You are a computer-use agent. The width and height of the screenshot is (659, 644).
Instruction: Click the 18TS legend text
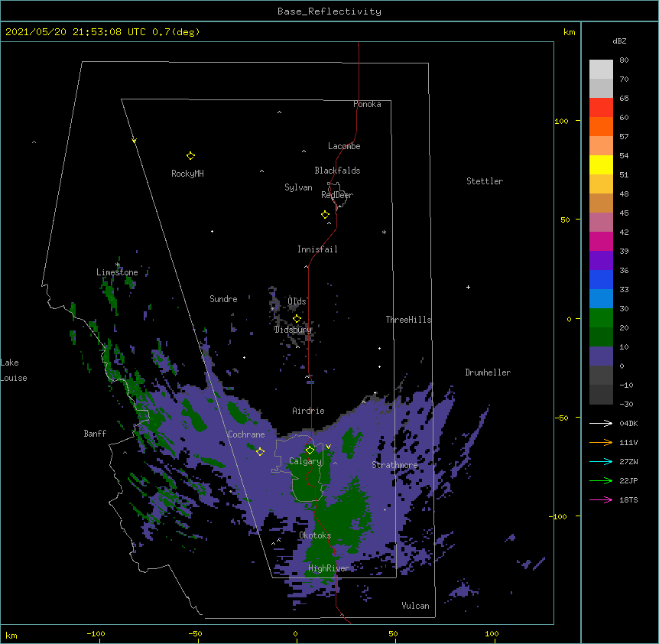coord(628,499)
